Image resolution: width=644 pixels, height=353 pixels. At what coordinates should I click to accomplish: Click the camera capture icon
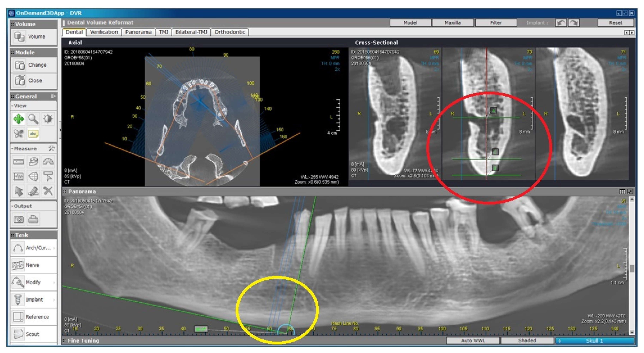(x=19, y=219)
